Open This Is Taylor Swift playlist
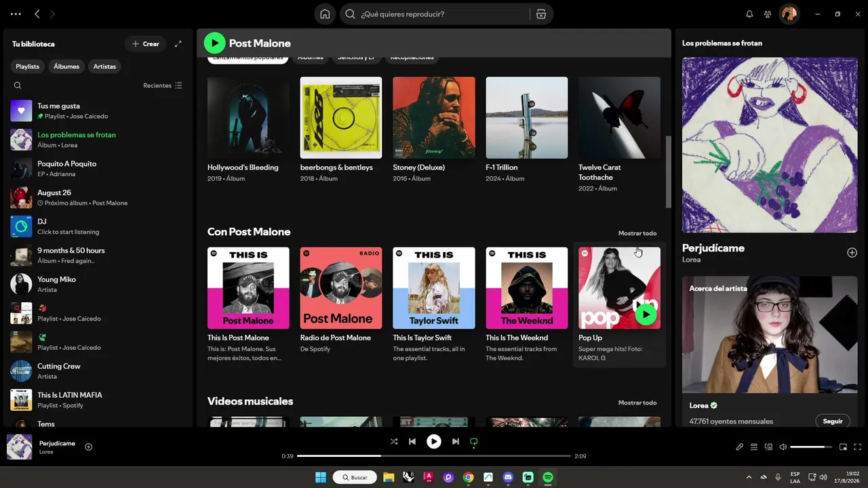 [x=434, y=305]
